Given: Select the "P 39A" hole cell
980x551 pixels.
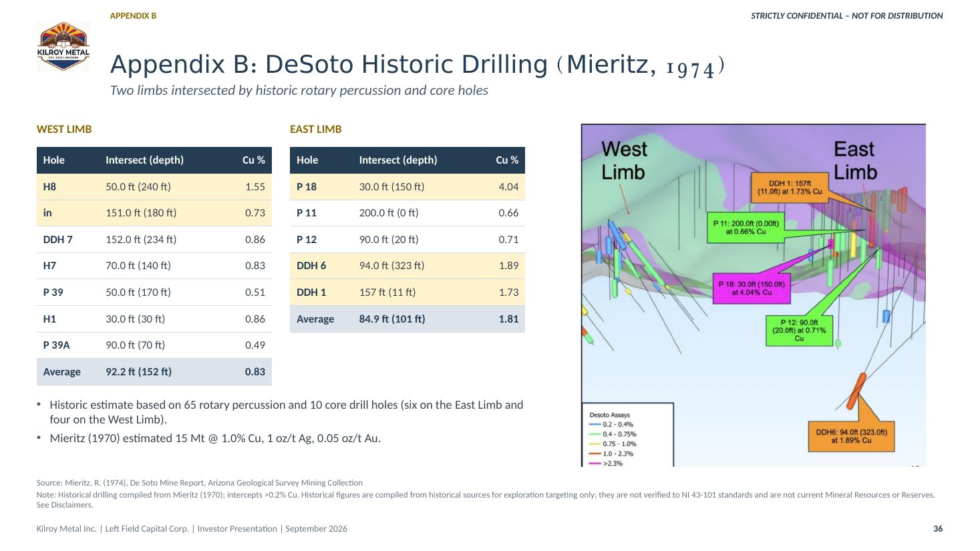Looking at the screenshot, I should [x=57, y=345].
